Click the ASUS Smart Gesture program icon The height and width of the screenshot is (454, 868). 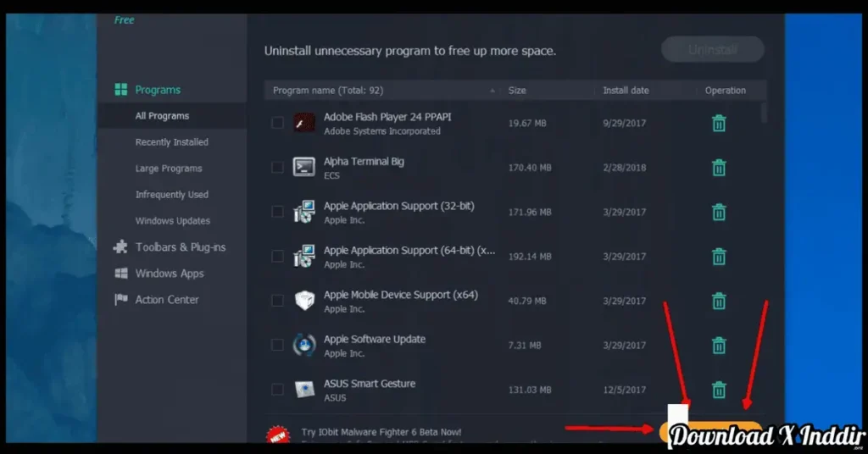coord(304,390)
